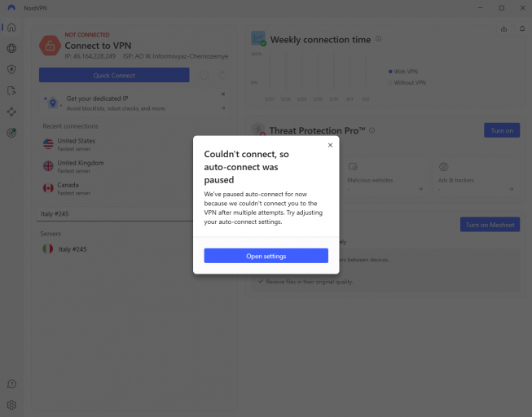The height and width of the screenshot is (417, 532).
Task: Click the Malicious websites card arrow
Action: [420, 189]
